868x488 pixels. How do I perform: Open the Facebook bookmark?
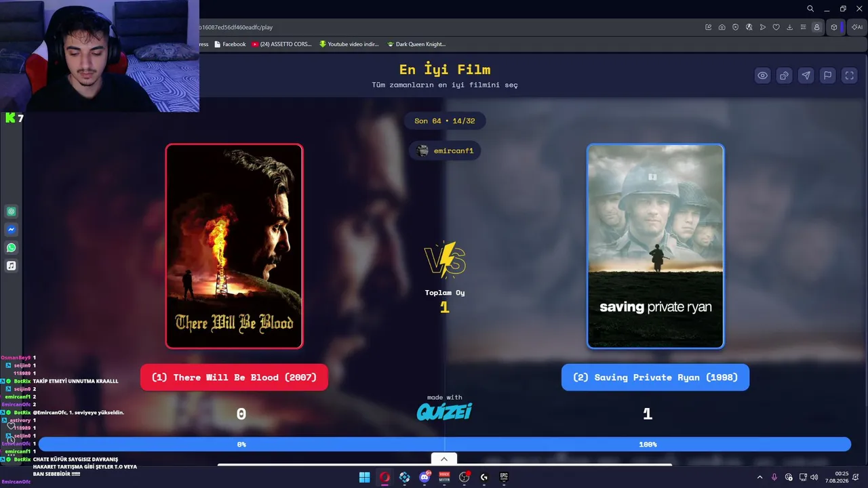tap(230, 44)
